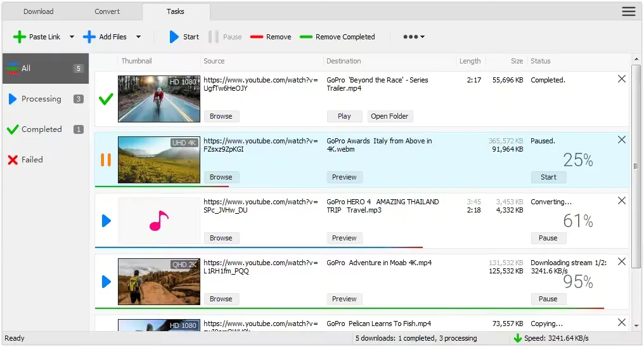Expand the Add Files dropdown arrow
The image size is (644, 347).
[x=138, y=37]
